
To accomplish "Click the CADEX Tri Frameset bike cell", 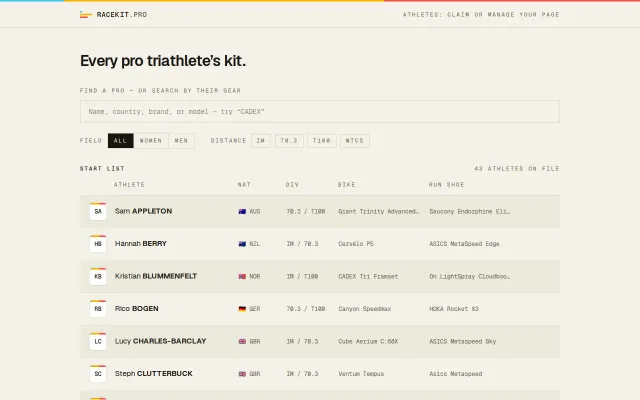I will 368,276.
